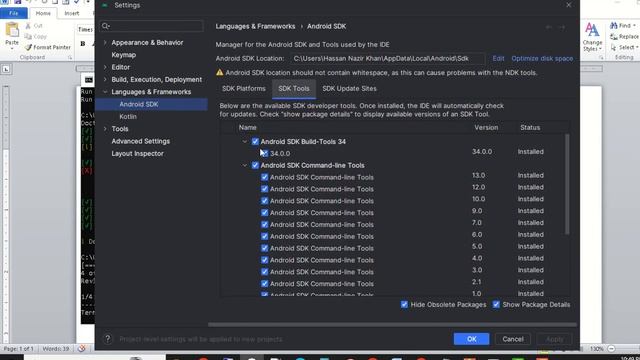
Task: Collapse Android SDK Command-line Tools group
Action: (245, 165)
